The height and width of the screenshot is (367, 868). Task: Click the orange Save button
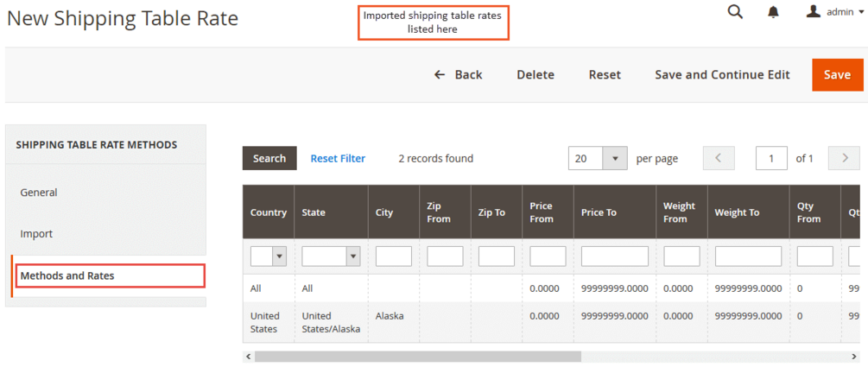tap(836, 75)
